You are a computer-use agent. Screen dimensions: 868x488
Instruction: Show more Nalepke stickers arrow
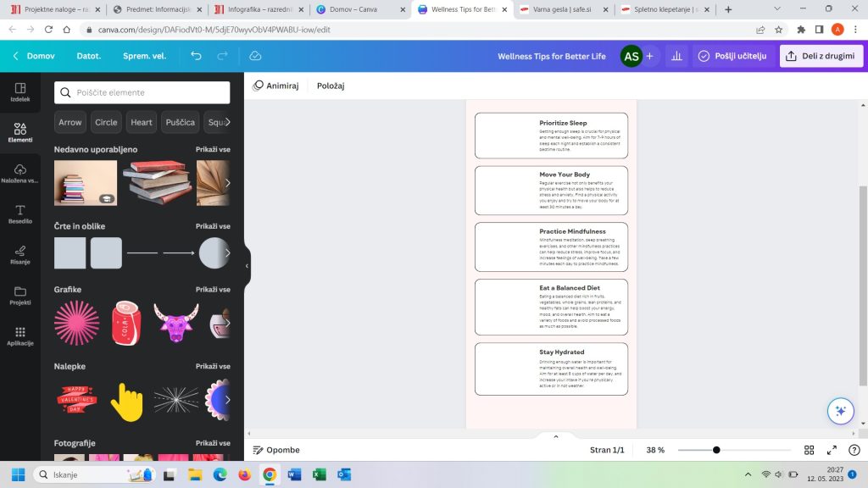tap(227, 400)
